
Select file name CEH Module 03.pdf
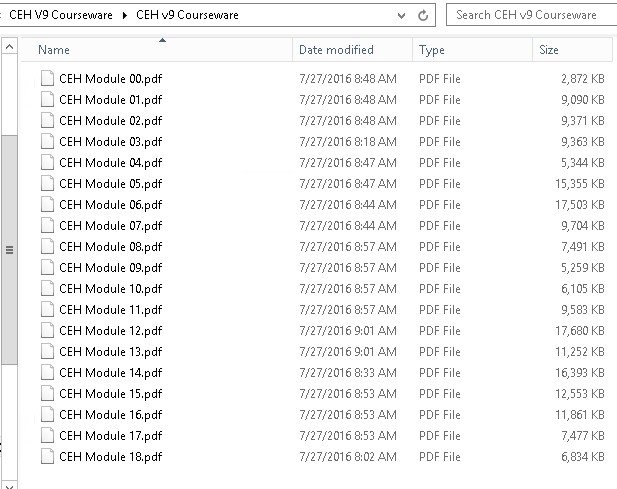(x=111, y=142)
